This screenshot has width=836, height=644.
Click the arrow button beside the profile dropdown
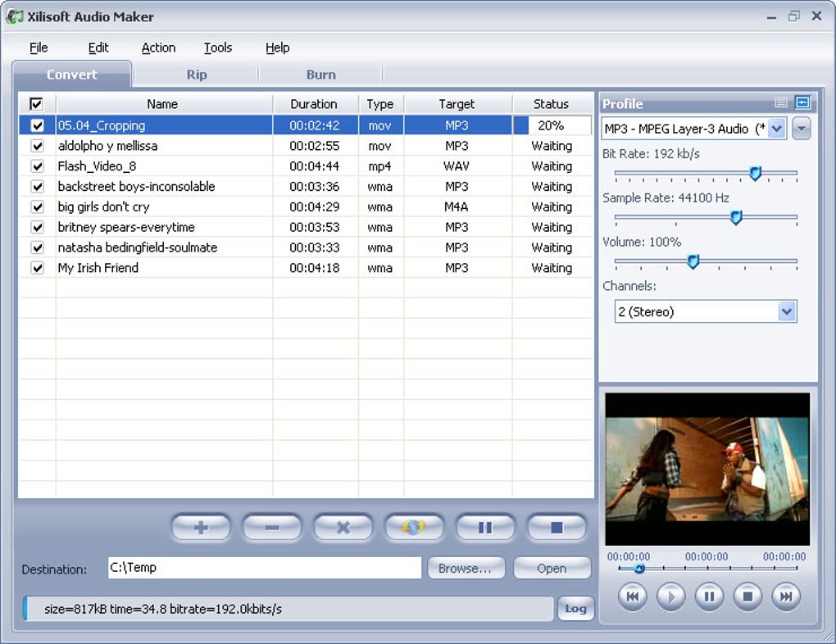(x=802, y=129)
